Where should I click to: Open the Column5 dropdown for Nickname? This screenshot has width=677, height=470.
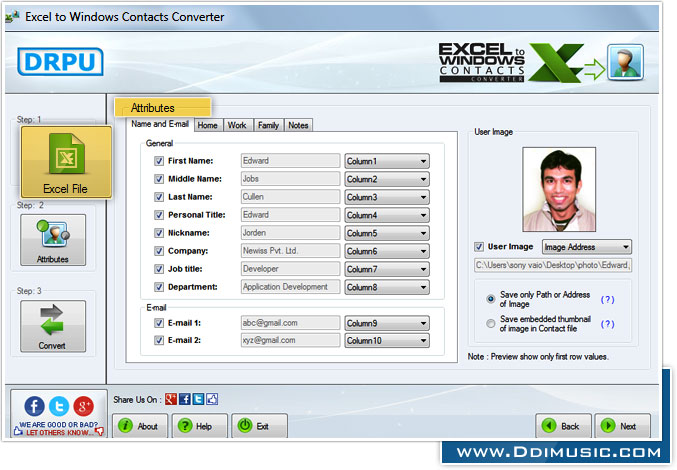coord(387,233)
